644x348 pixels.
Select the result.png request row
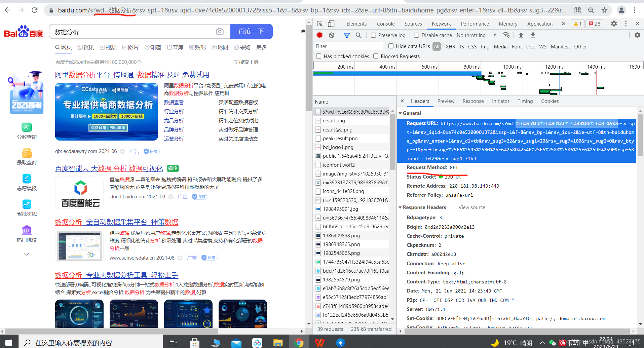pyautogui.click(x=352, y=121)
